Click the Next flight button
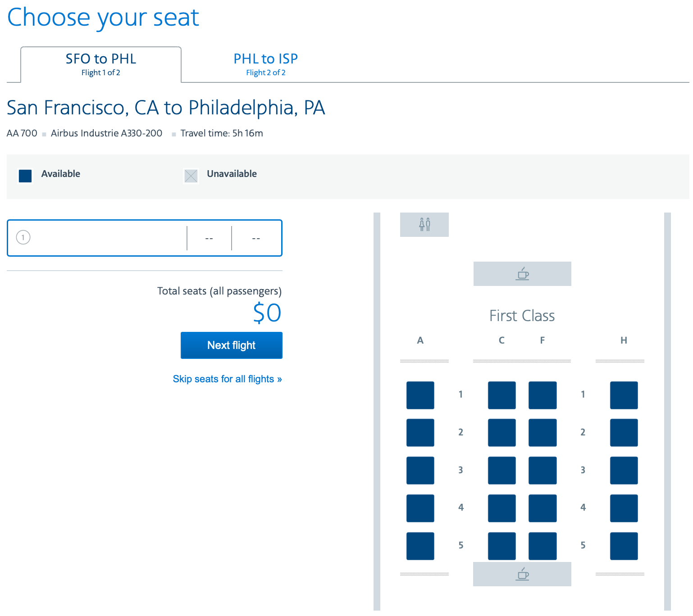693x616 pixels. (x=231, y=345)
